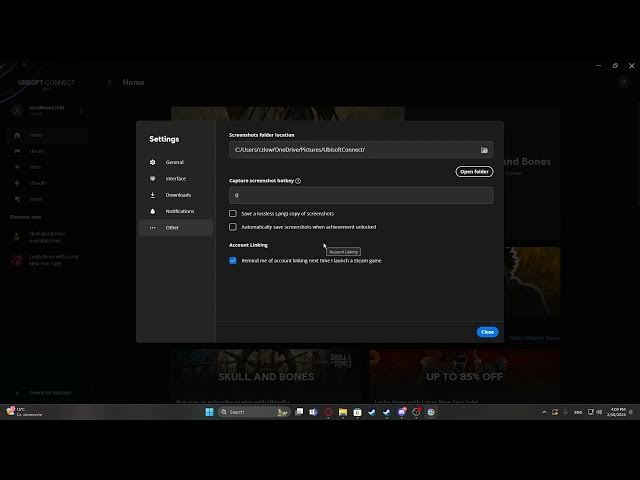
Task: Open Microsoft Store from taskbar
Action: click(x=358, y=412)
